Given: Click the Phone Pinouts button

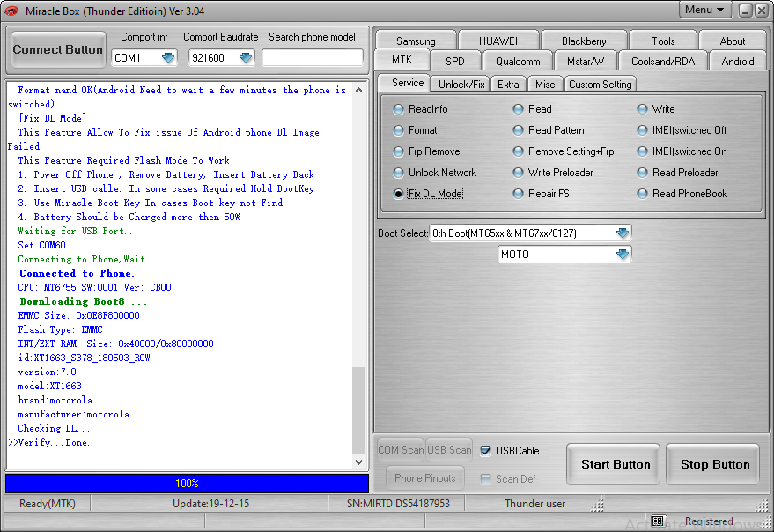Looking at the screenshot, I should point(425,477).
